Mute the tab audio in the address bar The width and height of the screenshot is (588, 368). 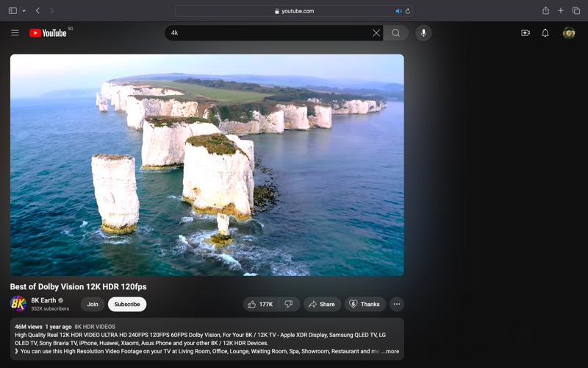398,11
